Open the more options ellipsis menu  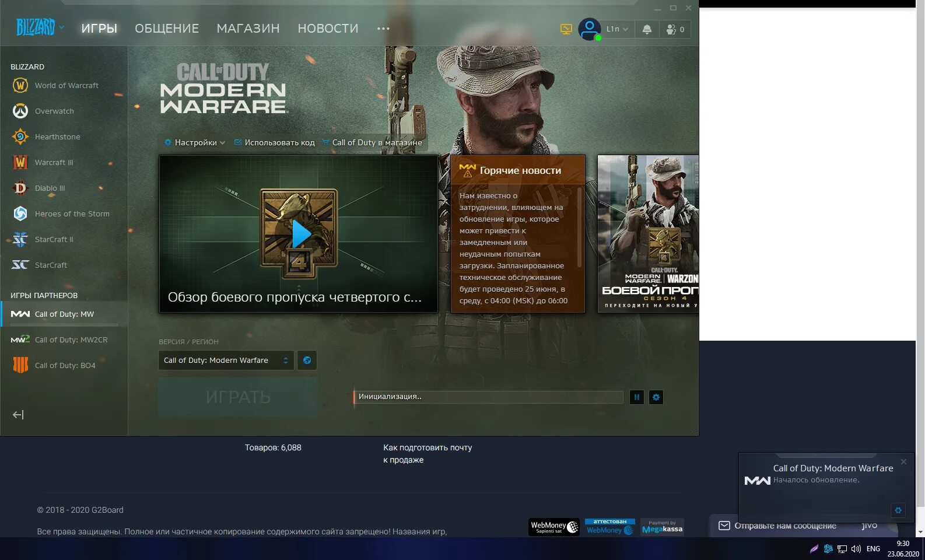383,29
